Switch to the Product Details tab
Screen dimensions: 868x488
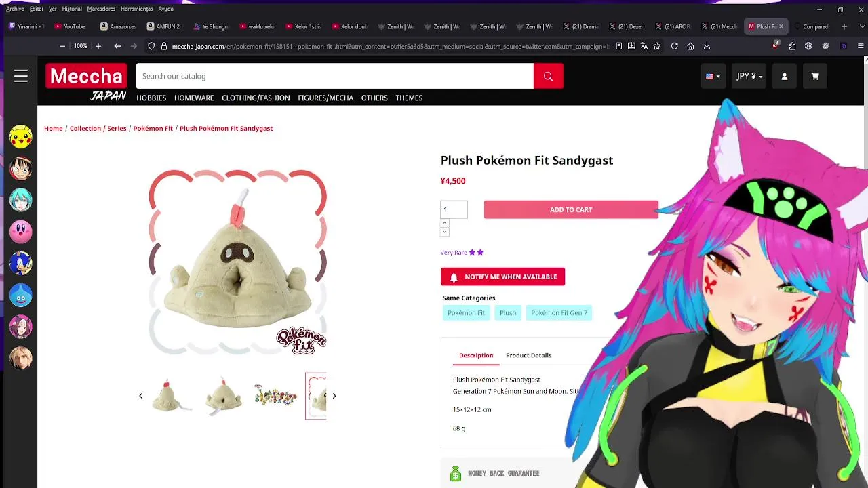pyautogui.click(x=528, y=355)
